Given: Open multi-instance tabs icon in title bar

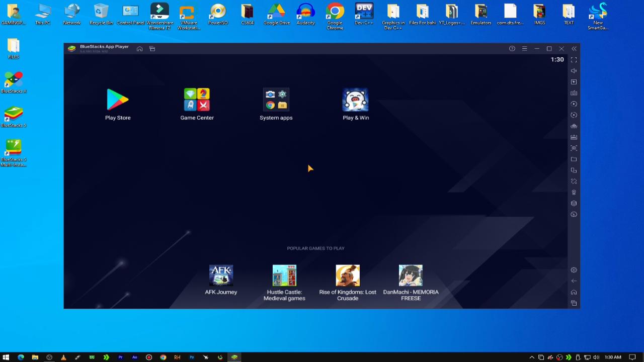Looking at the screenshot, I should point(152,49).
